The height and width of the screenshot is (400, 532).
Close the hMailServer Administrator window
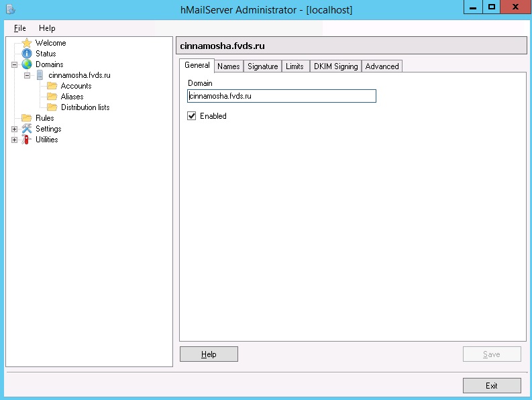click(x=515, y=7)
